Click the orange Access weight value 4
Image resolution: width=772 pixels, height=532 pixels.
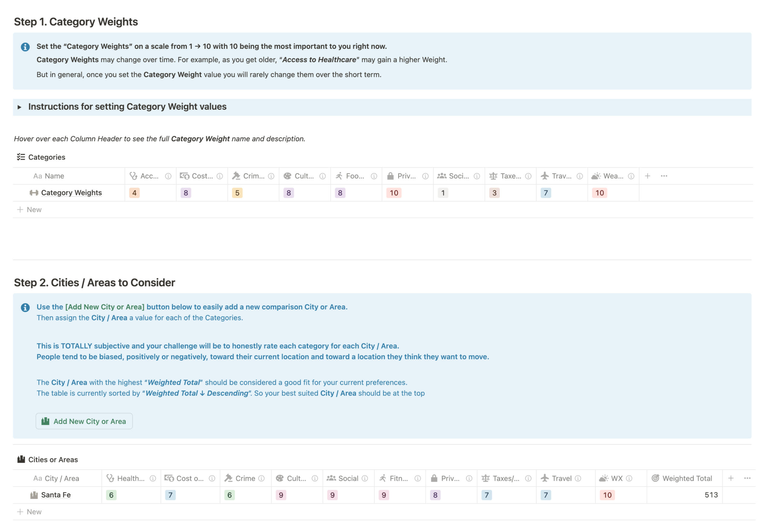point(134,193)
